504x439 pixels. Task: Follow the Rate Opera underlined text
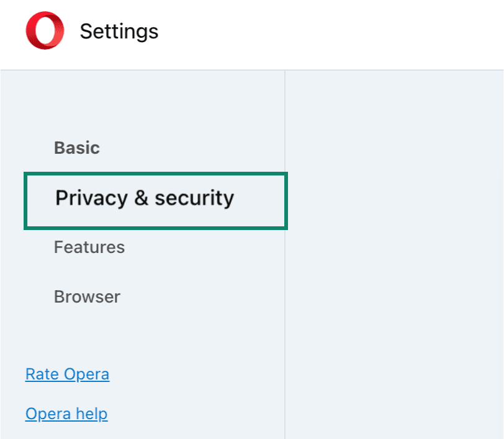(67, 374)
